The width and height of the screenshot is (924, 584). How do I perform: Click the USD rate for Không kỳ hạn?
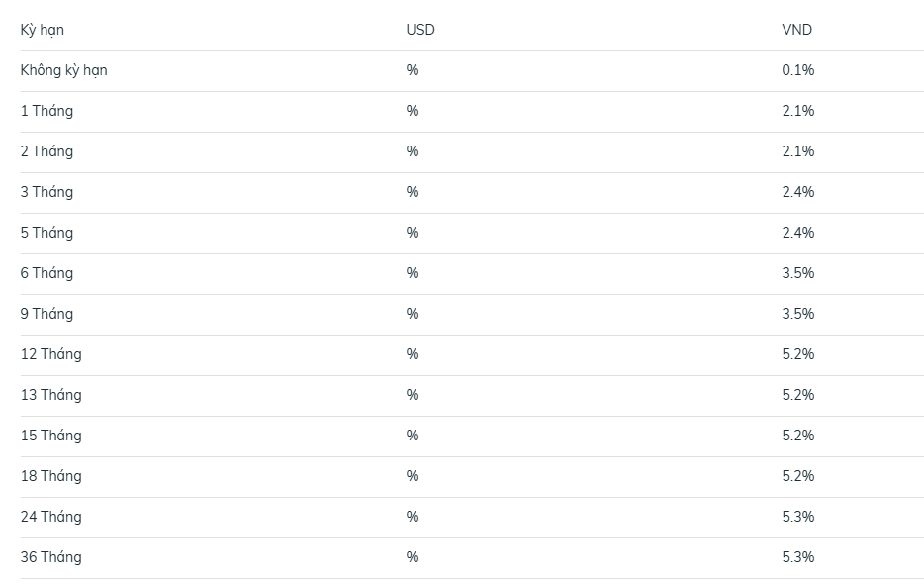[x=413, y=70]
